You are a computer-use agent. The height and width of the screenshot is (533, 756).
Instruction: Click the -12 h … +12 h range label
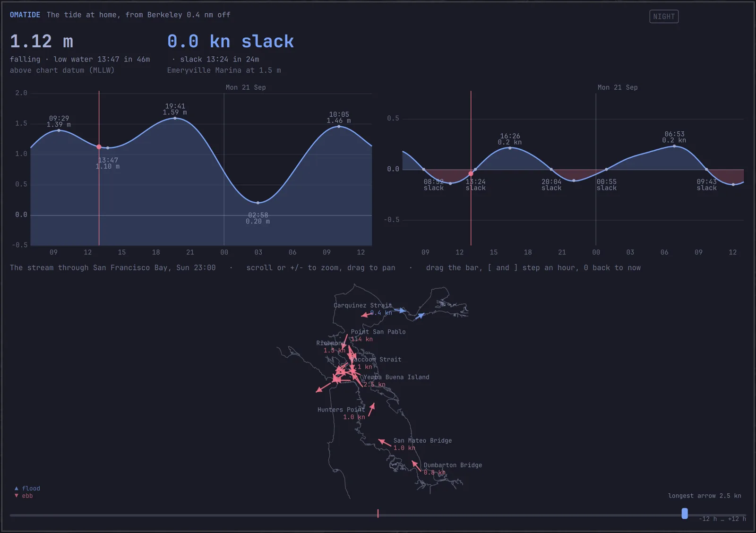pyautogui.click(x=722, y=519)
